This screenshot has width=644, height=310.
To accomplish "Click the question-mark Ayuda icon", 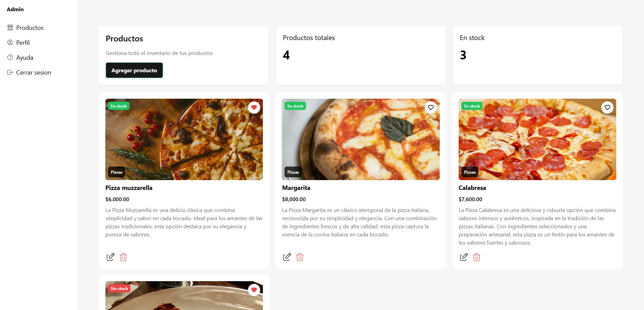I will (10, 58).
